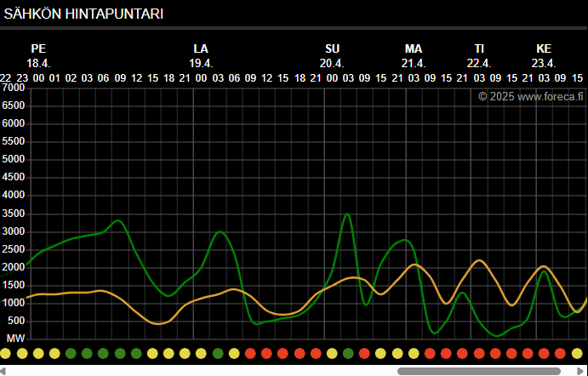588x376 pixels.
Task: Click the Sähkön hintapuntari title
Action: point(84,14)
